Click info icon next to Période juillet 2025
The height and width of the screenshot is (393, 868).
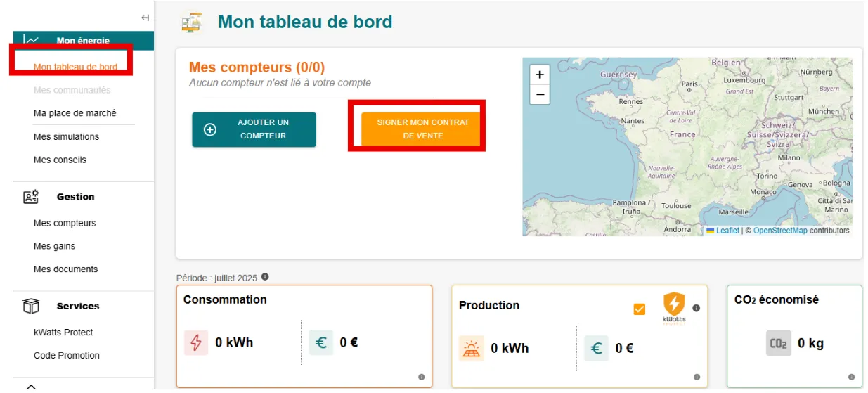pyautogui.click(x=266, y=277)
